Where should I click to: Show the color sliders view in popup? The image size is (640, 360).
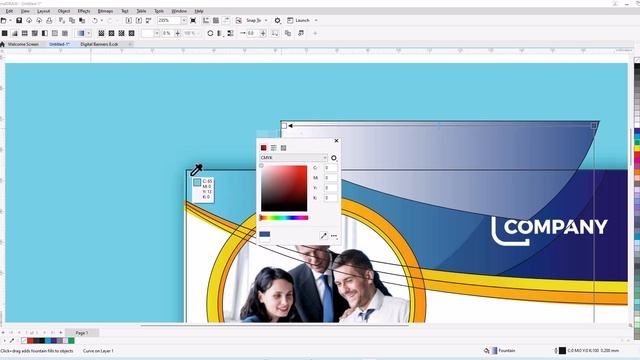[x=273, y=148]
